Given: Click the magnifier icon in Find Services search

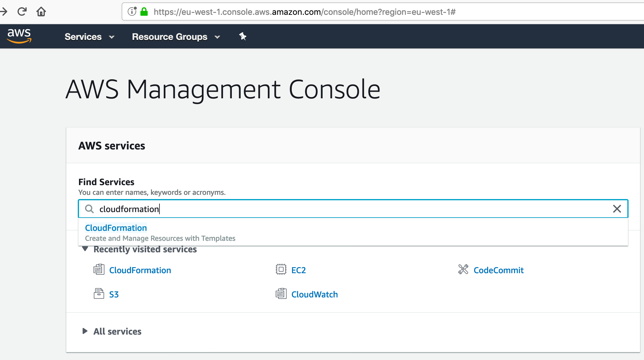Looking at the screenshot, I should (x=89, y=209).
